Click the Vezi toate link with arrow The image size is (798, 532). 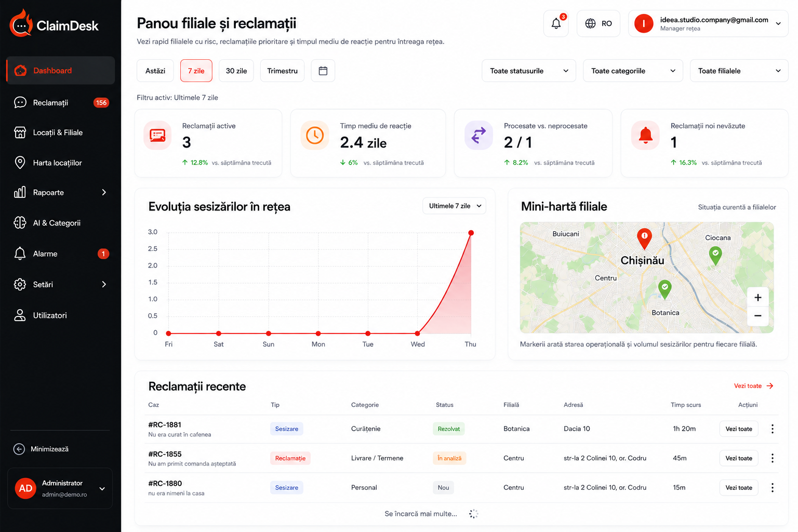pos(754,385)
